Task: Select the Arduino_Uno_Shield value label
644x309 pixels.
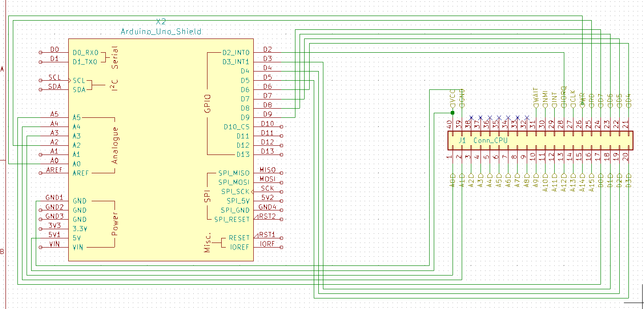Action: pos(161,32)
